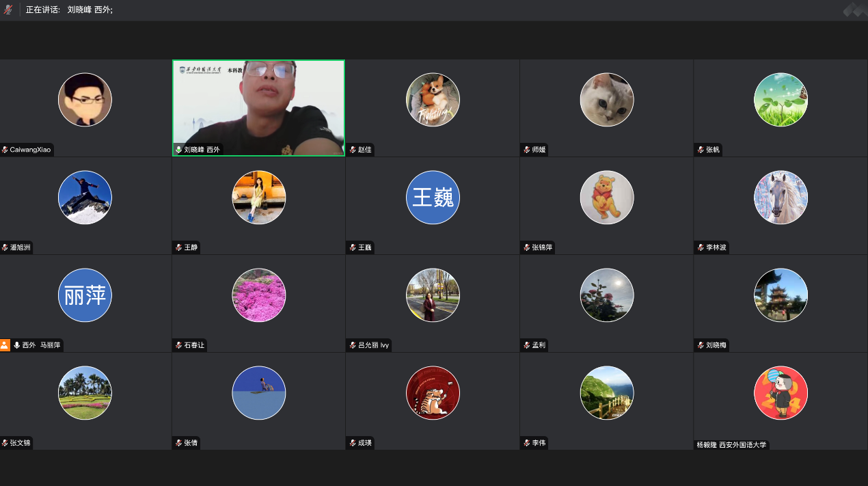Screen dimensions: 868x486
Task: Click the 丽萍 blue name avatar
Action: 85,295
